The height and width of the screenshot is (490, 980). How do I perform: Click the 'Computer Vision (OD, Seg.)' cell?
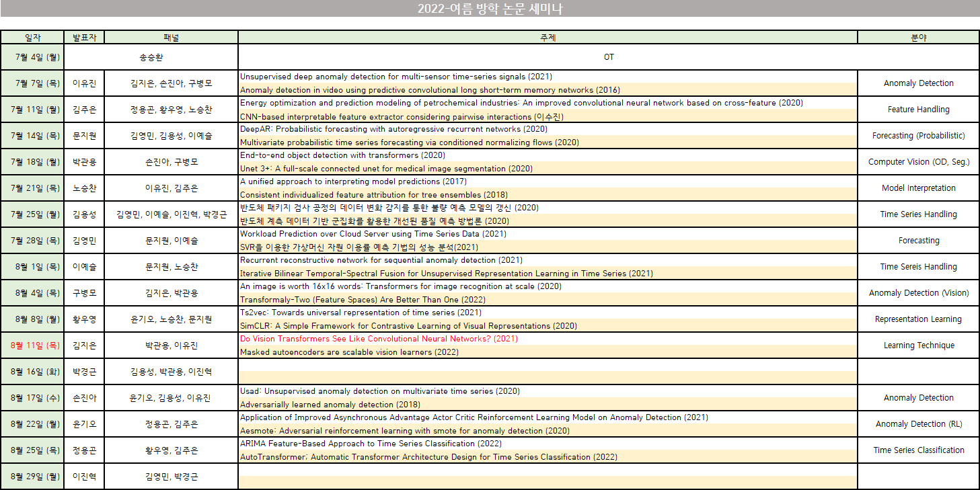[918, 162]
